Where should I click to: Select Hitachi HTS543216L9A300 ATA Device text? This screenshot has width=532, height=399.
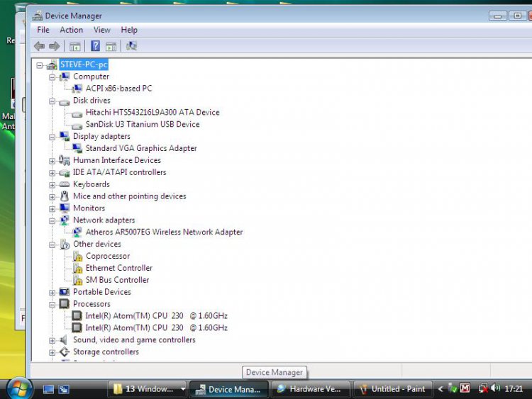(153, 112)
